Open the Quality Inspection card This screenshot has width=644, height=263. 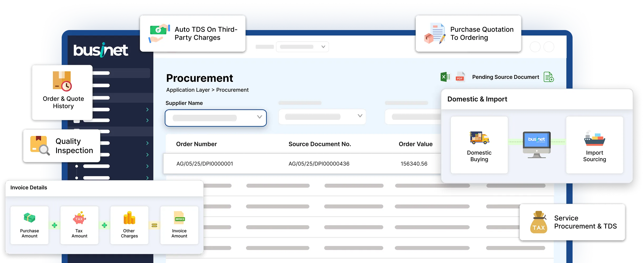pyautogui.click(x=62, y=146)
